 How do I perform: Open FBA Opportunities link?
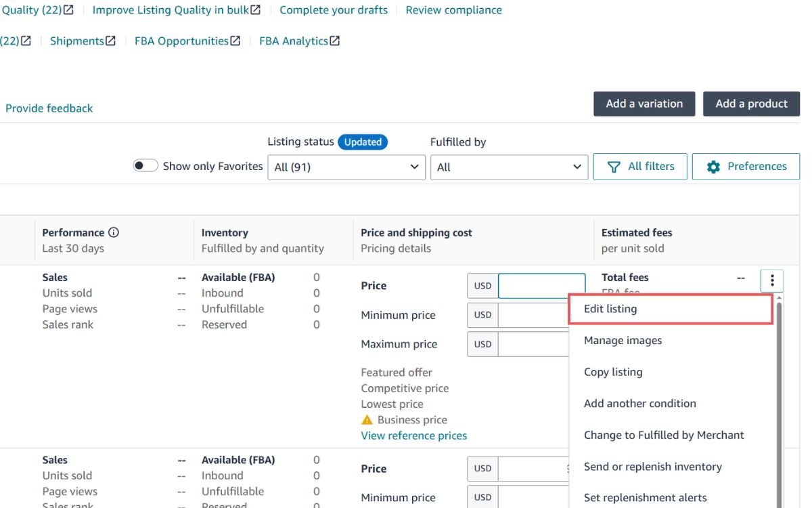click(x=181, y=41)
